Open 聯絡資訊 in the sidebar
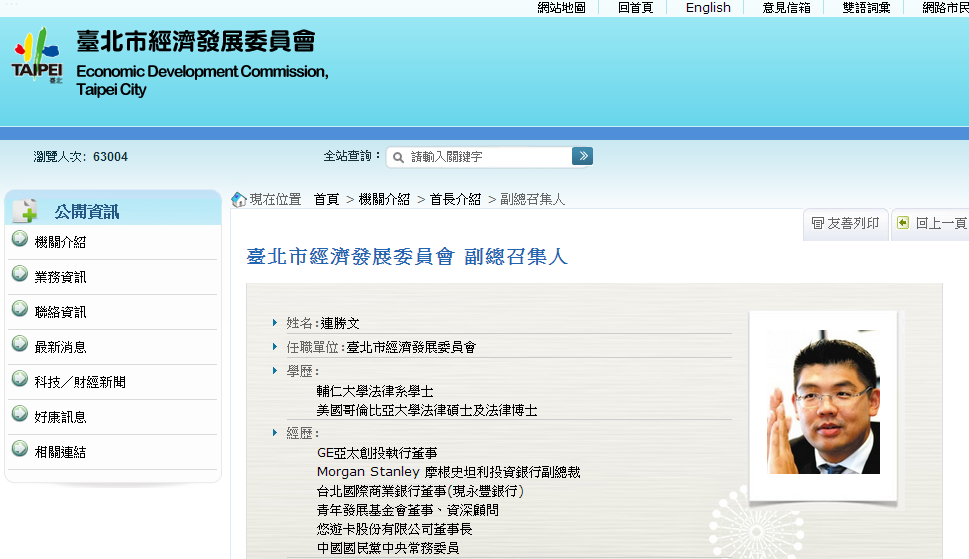 pyautogui.click(x=60, y=313)
